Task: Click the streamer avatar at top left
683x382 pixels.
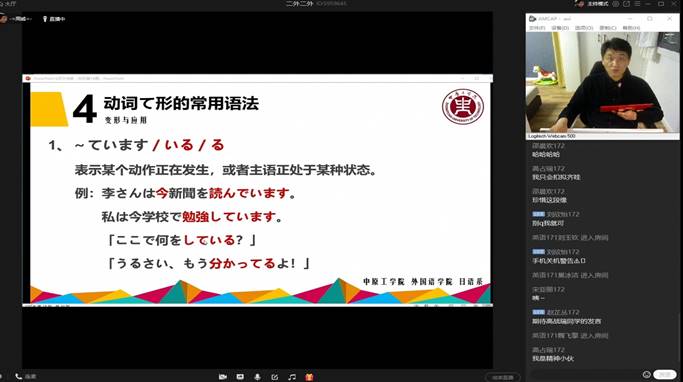Action: (x=3, y=19)
